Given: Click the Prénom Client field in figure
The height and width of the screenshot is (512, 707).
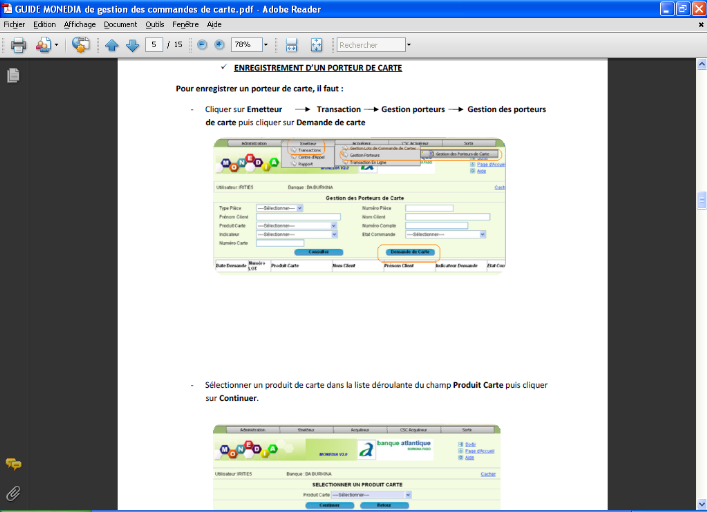Looking at the screenshot, I should tap(298, 217).
